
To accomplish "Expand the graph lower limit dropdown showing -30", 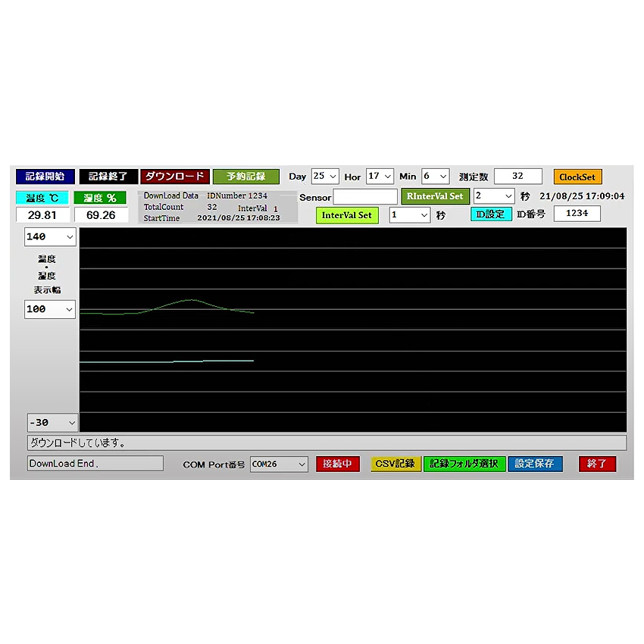I will tap(52, 423).
